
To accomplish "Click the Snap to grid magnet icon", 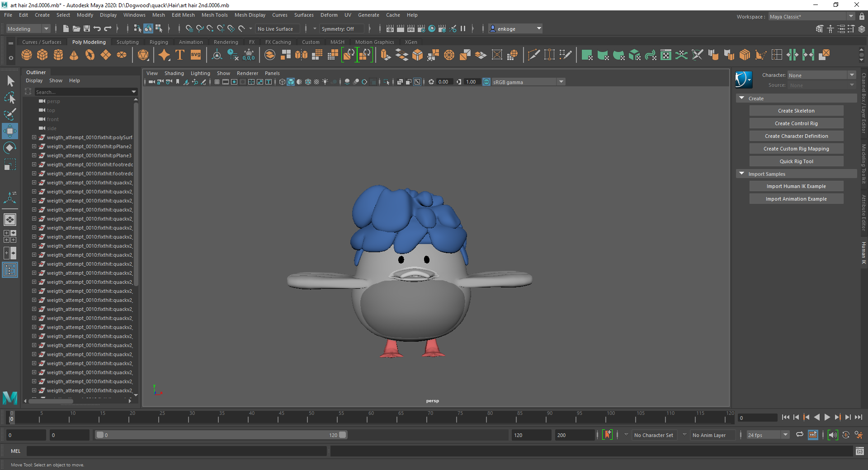I will pos(189,28).
